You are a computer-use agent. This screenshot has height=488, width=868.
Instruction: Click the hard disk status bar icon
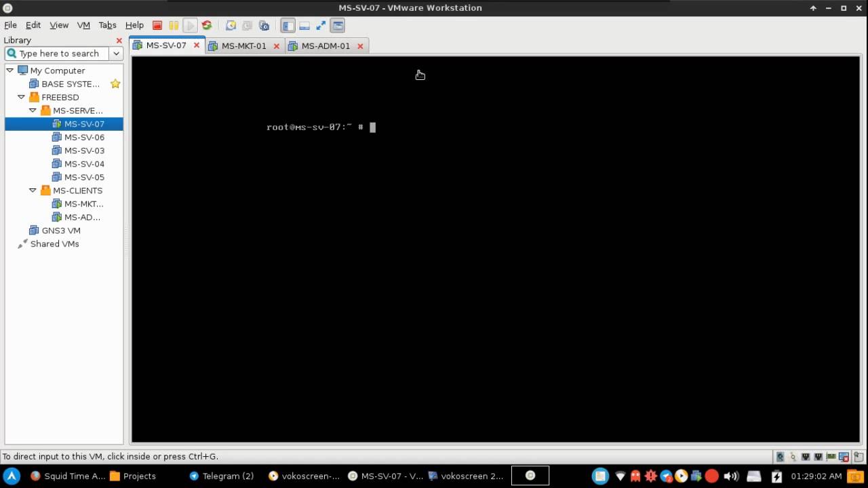tap(781, 457)
